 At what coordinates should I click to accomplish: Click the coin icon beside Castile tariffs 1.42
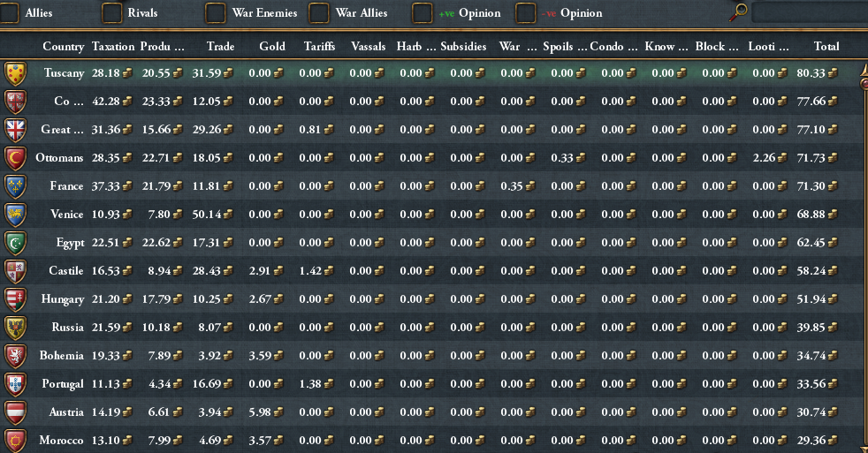point(328,270)
